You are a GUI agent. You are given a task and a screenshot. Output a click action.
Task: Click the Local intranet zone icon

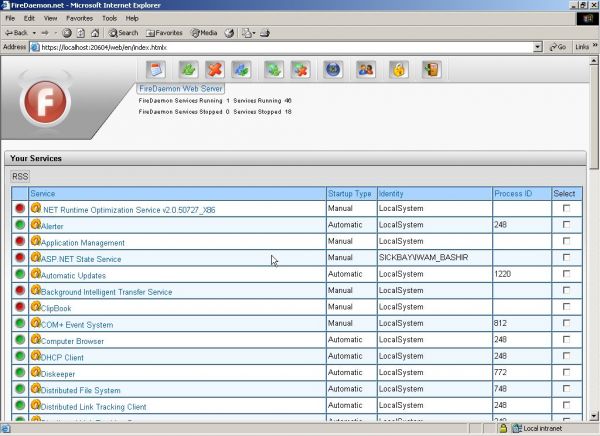517,428
